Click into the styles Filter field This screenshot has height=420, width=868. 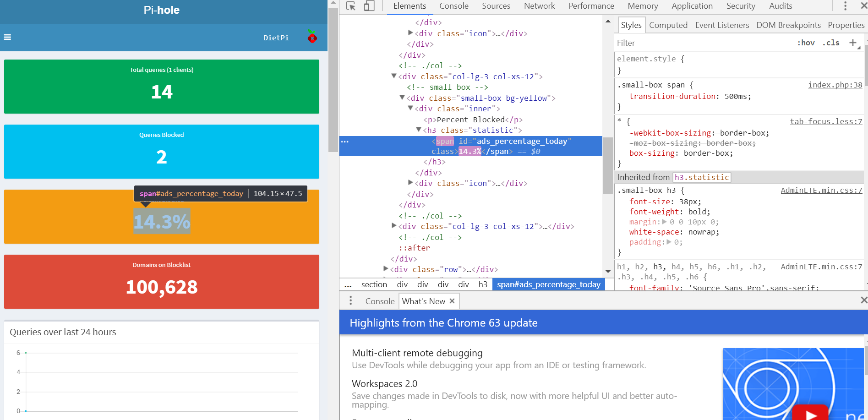point(703,43)
